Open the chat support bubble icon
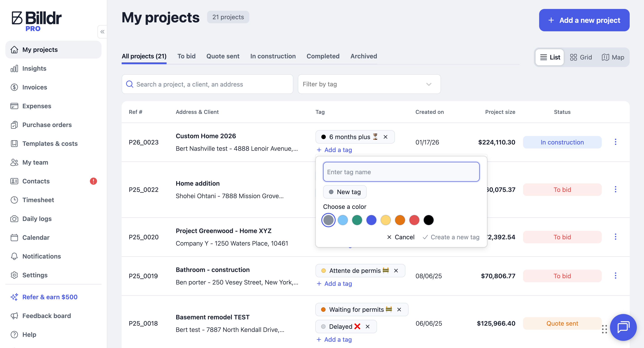The image size is (644, 348). tap(623, 327)
